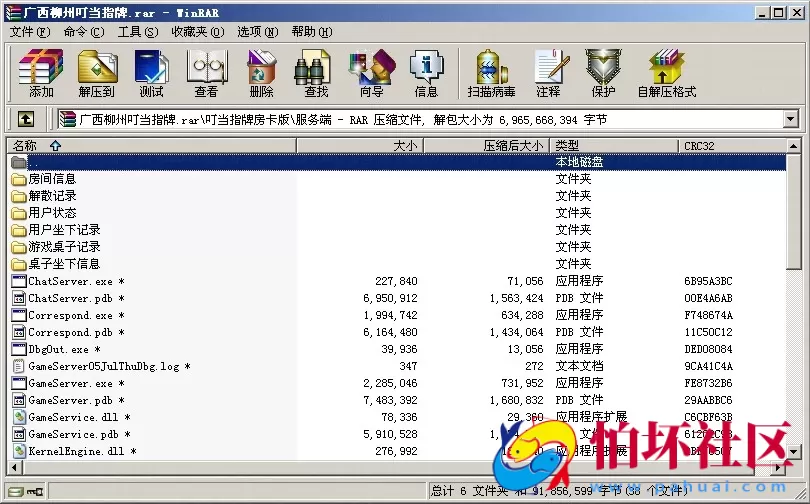Sort by 类型 column header
This screenshot has width=810, height=504.
(x=614, y=146)
